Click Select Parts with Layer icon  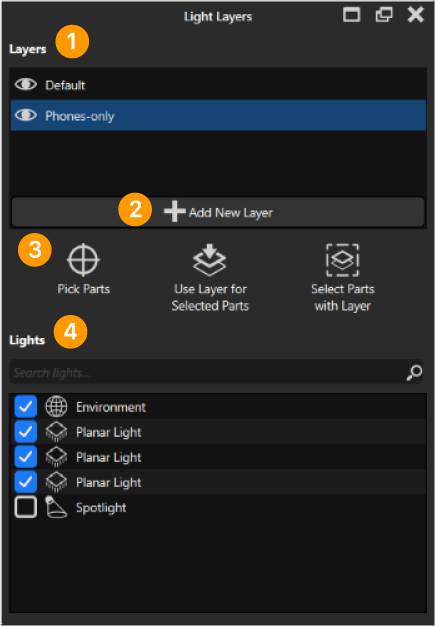[342, 260]
